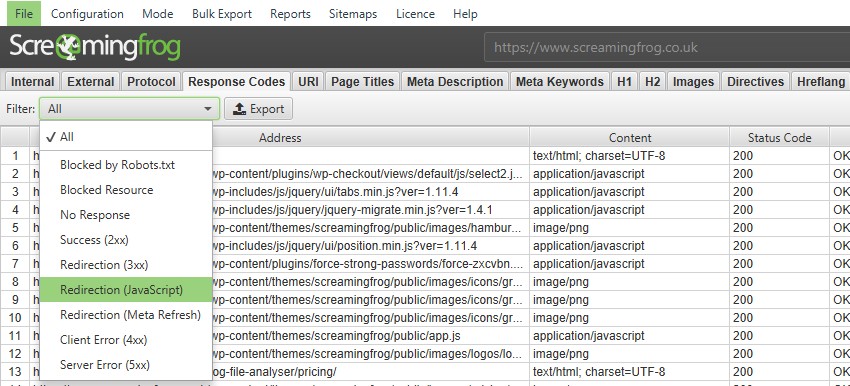Switch to the URI tab

pyautogui.click(x=308, y=82)
